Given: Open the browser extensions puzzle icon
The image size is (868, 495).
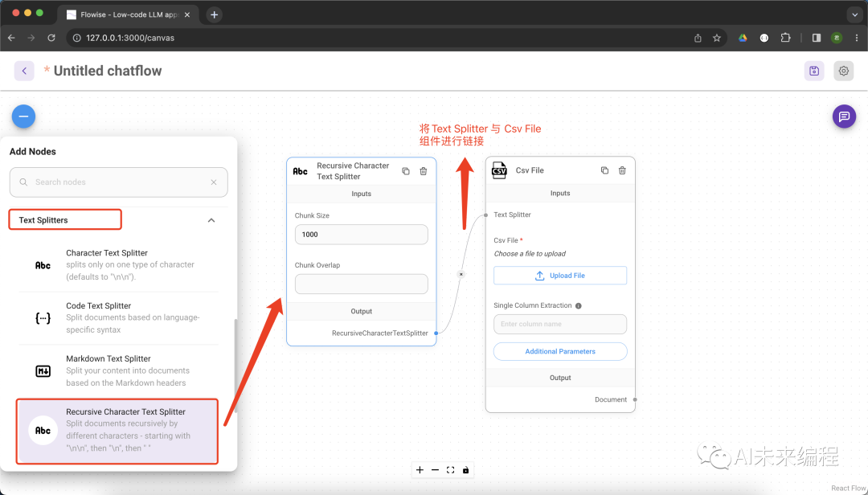Looking at the screenshot, I should (785, 38).
